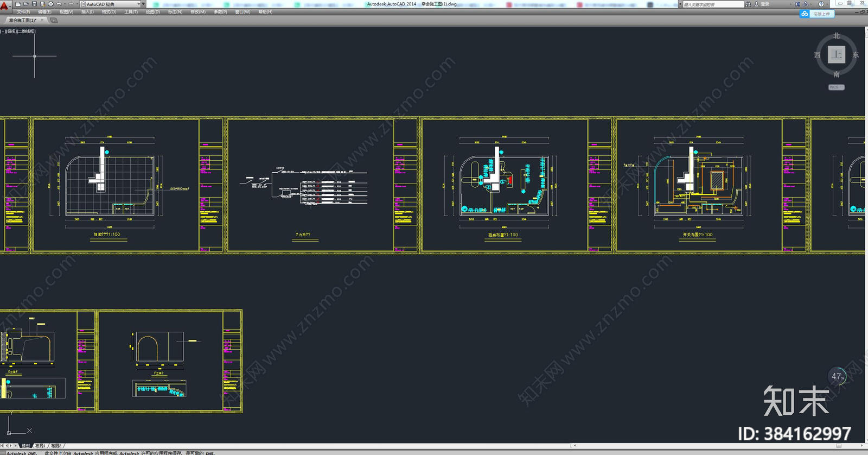The width and height of the screenshot is (868, 455).
Task: Switch to the 布局1 layout tab
Action: [x=40, y=446]
